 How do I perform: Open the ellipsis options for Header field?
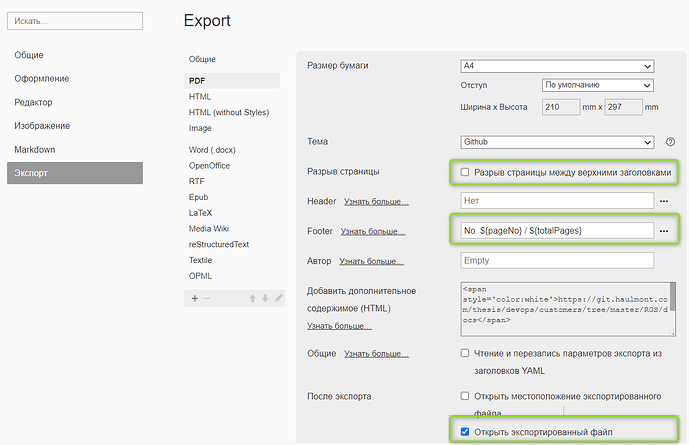click(663, 201)
